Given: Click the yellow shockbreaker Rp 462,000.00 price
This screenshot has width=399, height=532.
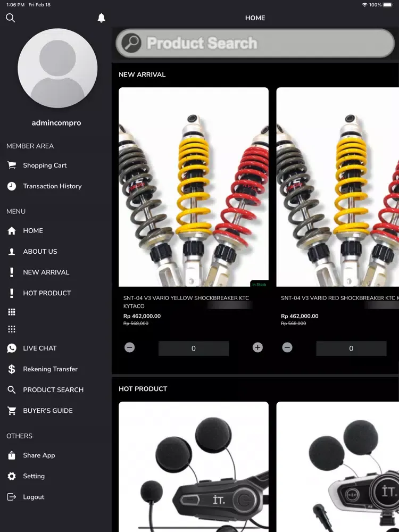Looking at the screenshot, I should point(142,316).
